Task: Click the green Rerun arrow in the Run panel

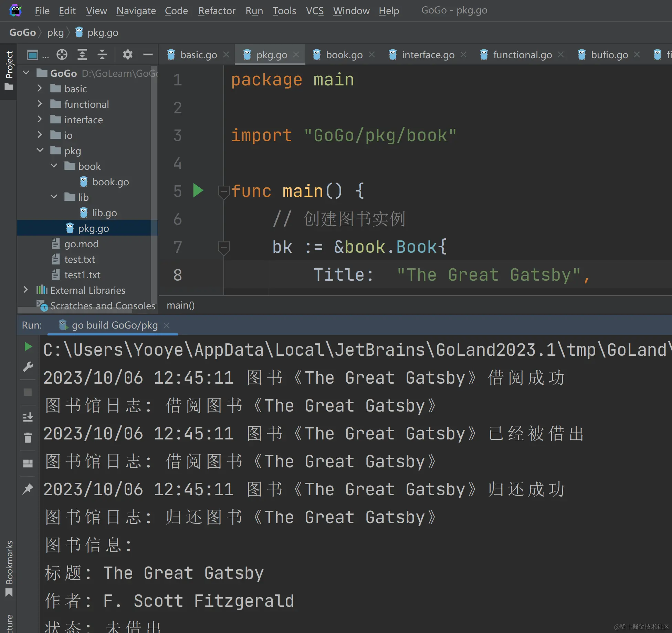Action: pyautogui.click(x=28, y=347)
